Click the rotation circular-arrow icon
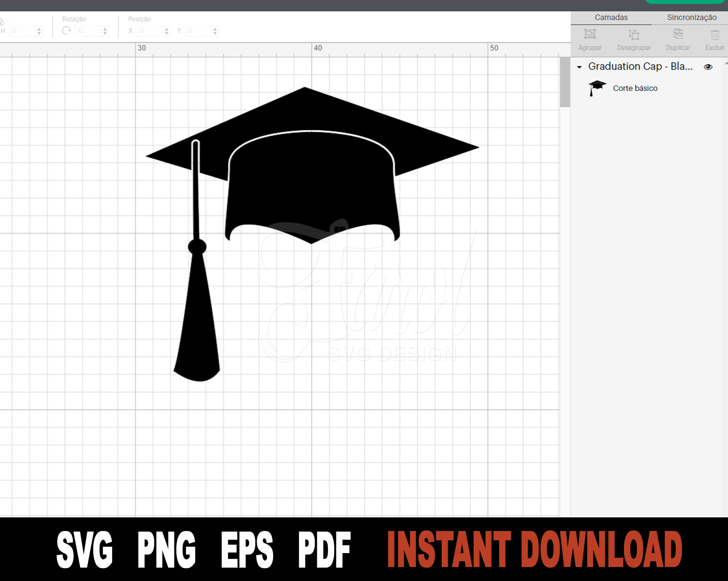The image size is (728, 581). 66,31
